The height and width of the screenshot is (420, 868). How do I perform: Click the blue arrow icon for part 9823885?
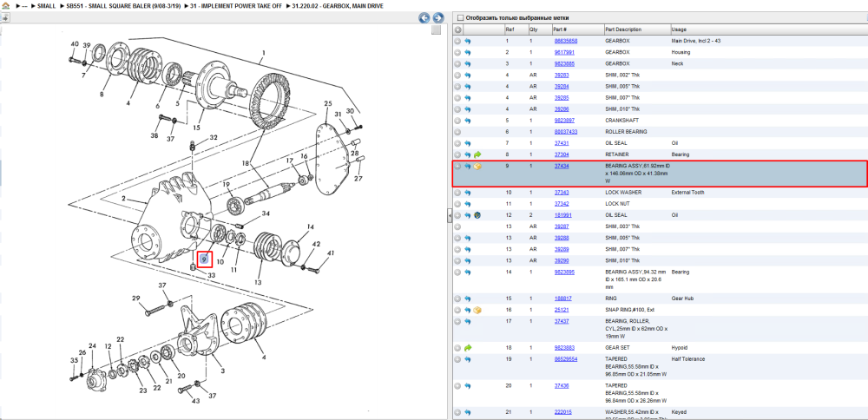coord(468,63)
